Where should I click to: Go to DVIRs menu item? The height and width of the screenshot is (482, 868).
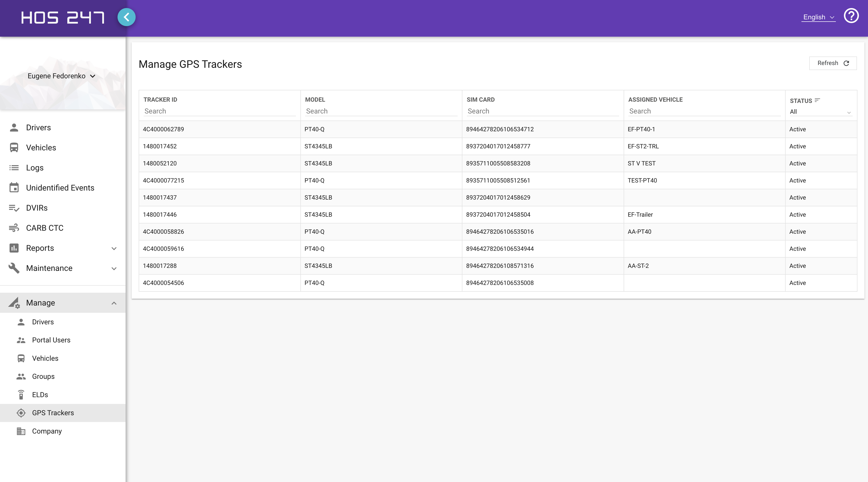tap(63, 208)
